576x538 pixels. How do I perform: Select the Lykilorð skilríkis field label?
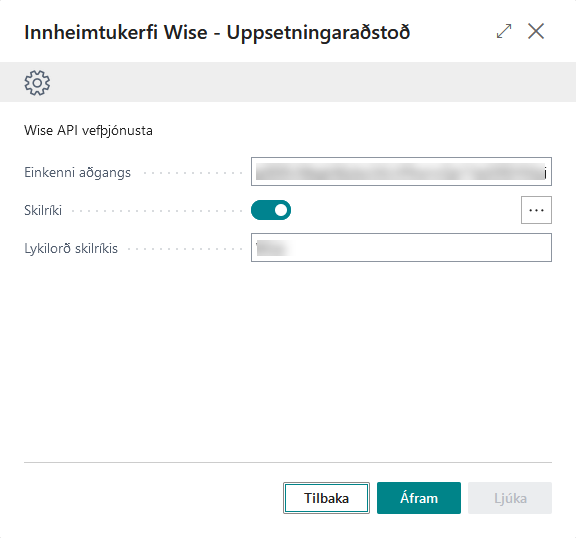click(x=71, y=249)
